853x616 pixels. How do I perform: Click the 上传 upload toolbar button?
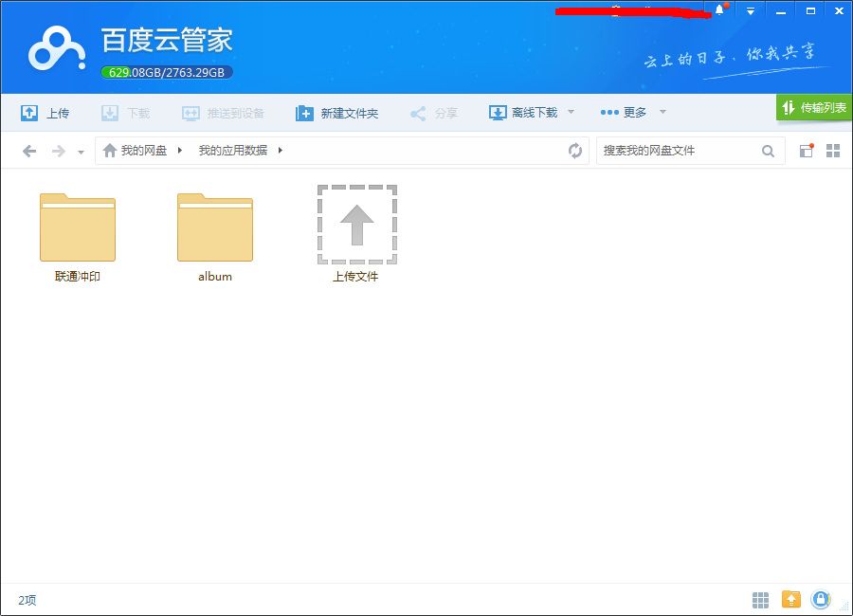click(45, 113)
